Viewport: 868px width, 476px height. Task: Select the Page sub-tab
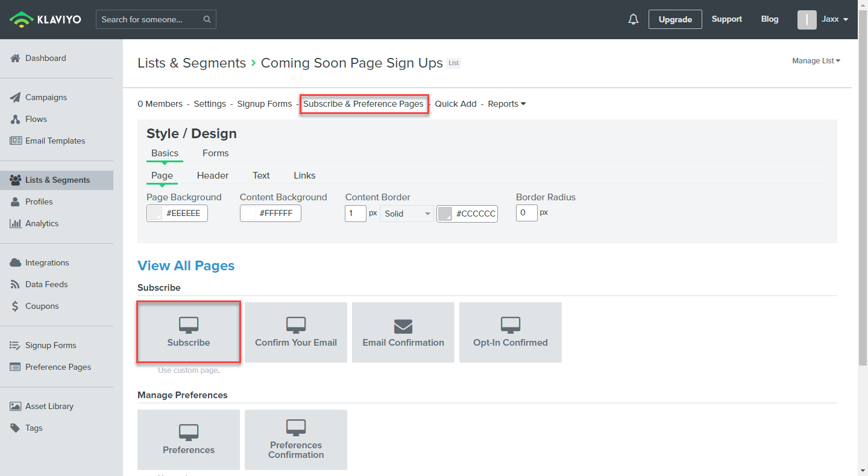pos(162,176)
